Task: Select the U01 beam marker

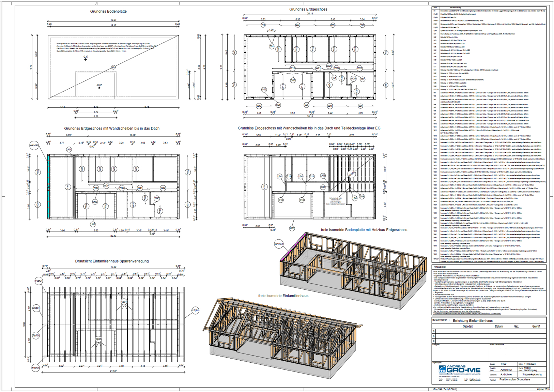Action: click(69, 149)
